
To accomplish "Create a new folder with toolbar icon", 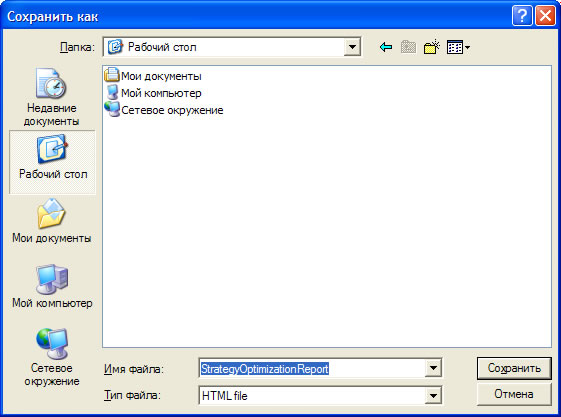I will [431, 47].
